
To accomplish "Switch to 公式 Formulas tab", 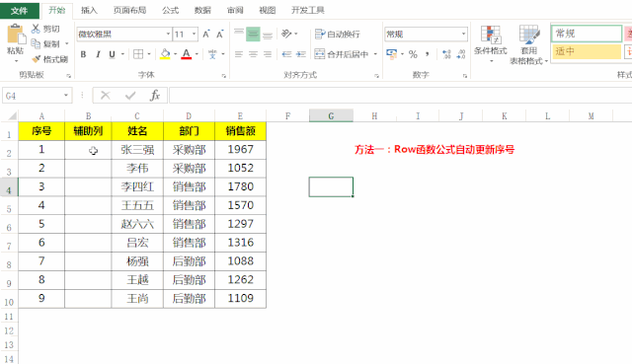I will pos(170,11).
